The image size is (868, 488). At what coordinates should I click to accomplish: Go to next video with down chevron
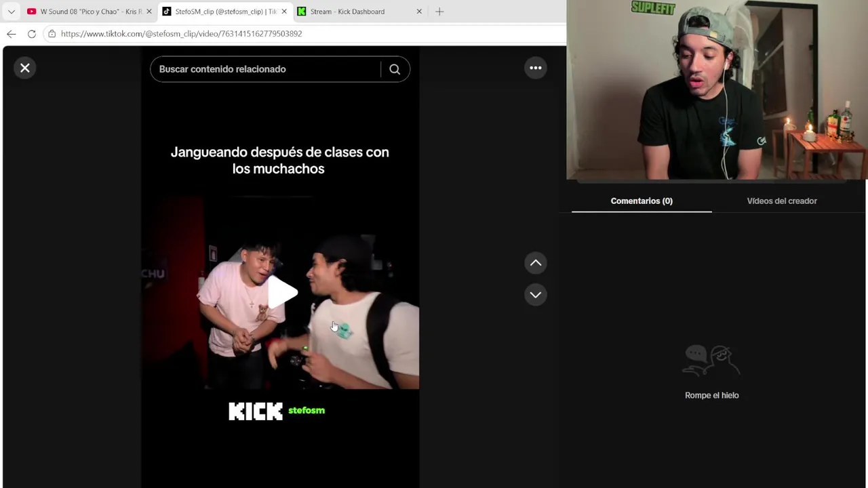[x=536, y=295]
